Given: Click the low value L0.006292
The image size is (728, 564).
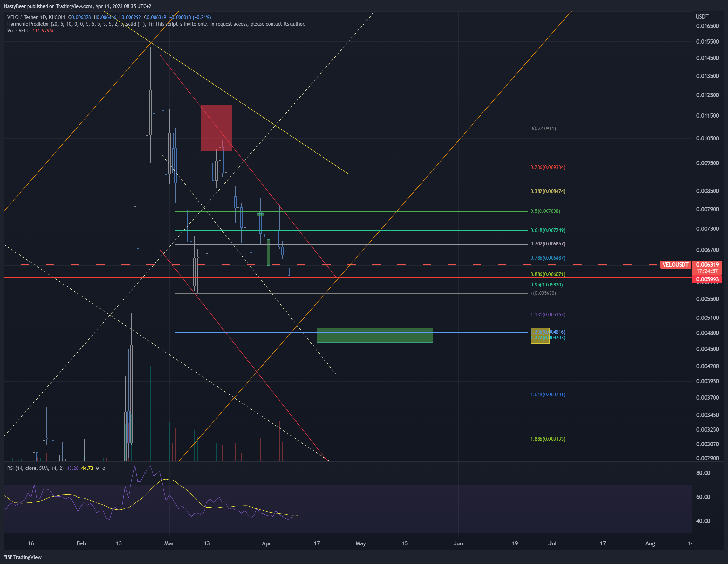Looking at the screenshot, I should (x=130, y=17).
